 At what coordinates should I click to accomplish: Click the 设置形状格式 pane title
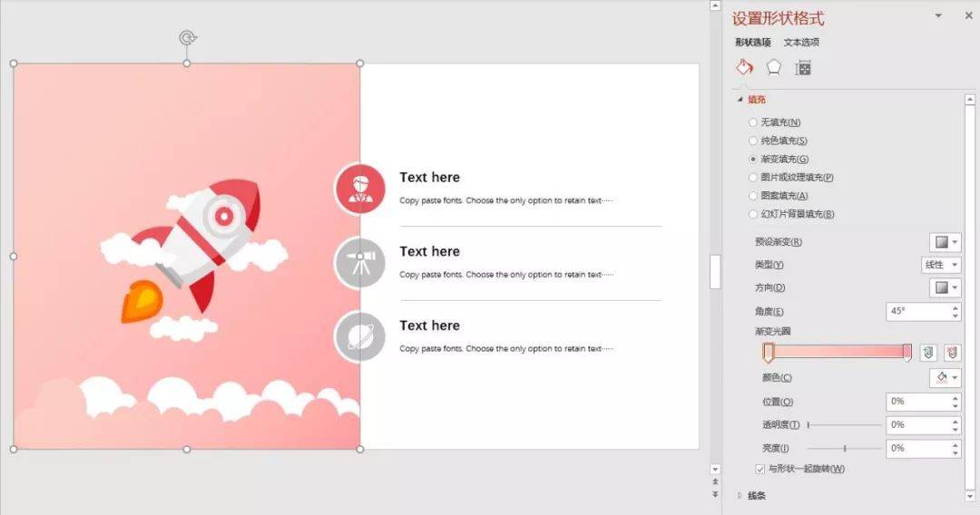(779, 18)
